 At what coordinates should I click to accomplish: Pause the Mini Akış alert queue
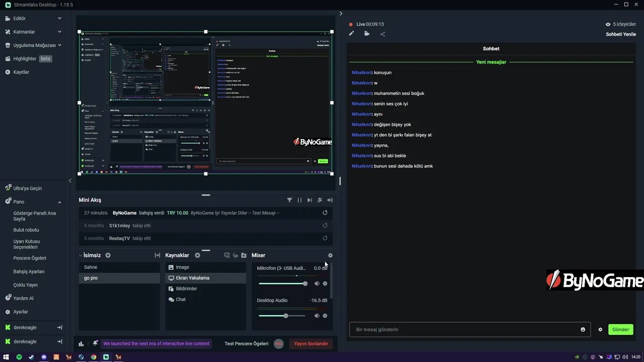click(x=299, y=200)
